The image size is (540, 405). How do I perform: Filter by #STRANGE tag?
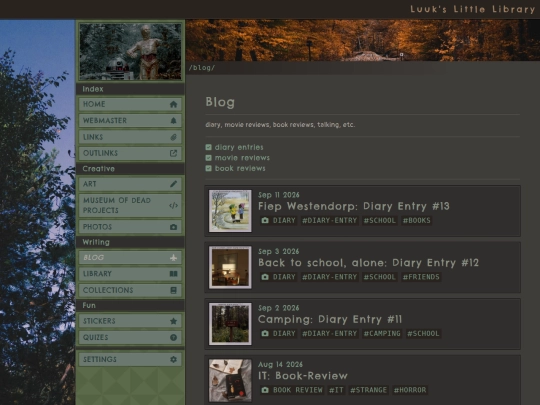[x=368, y=390]
